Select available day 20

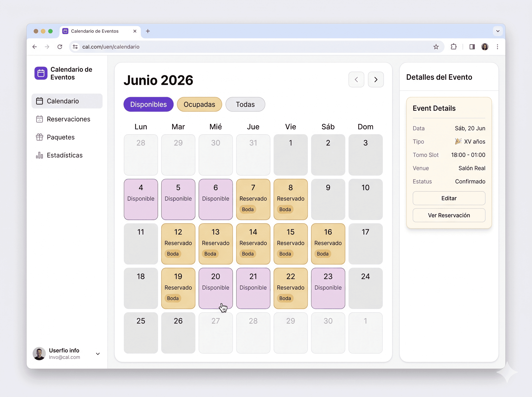(x=216, y=288)
